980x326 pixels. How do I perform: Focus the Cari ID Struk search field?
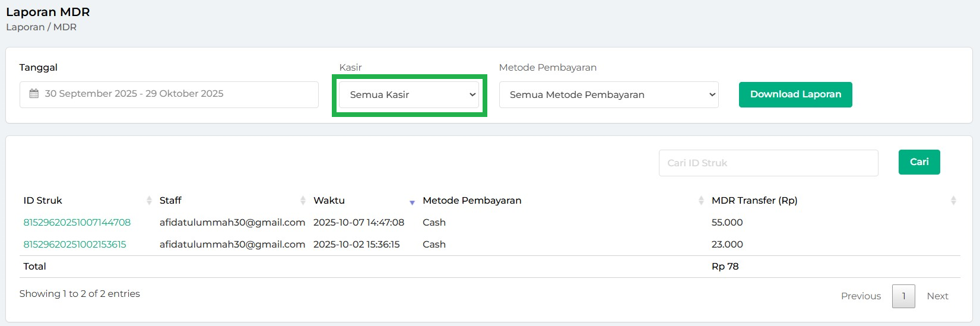click(768, 163)
